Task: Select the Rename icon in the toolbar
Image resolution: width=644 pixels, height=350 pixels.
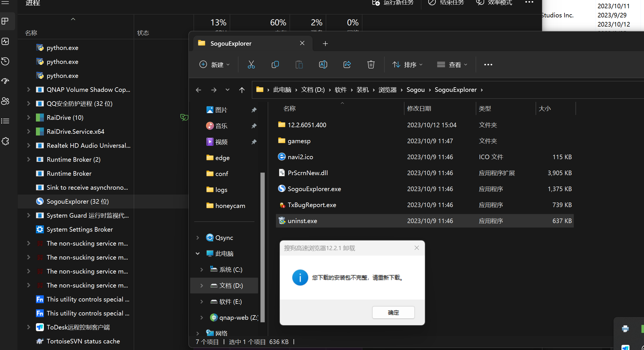Action: 323,64
